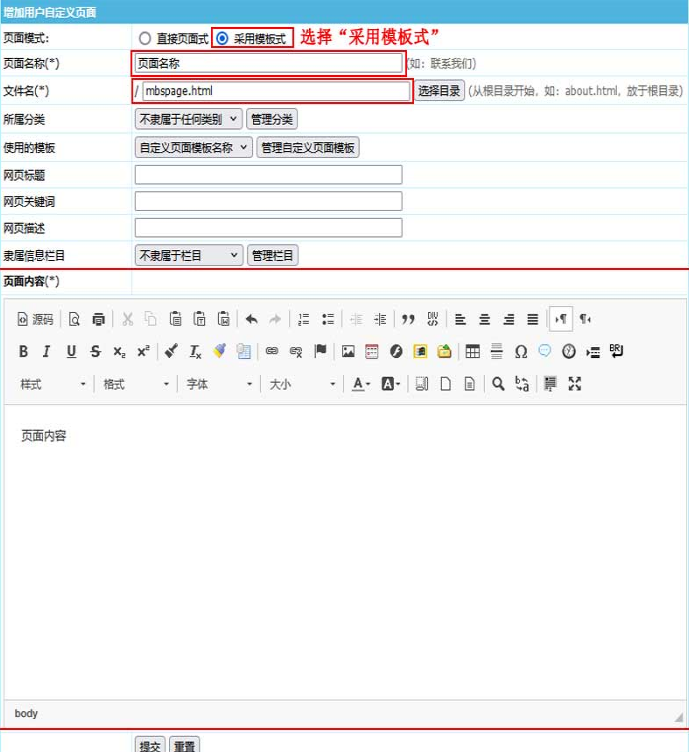
Task: Open the 大小 font size dropdown
Action: click(302, 384)
